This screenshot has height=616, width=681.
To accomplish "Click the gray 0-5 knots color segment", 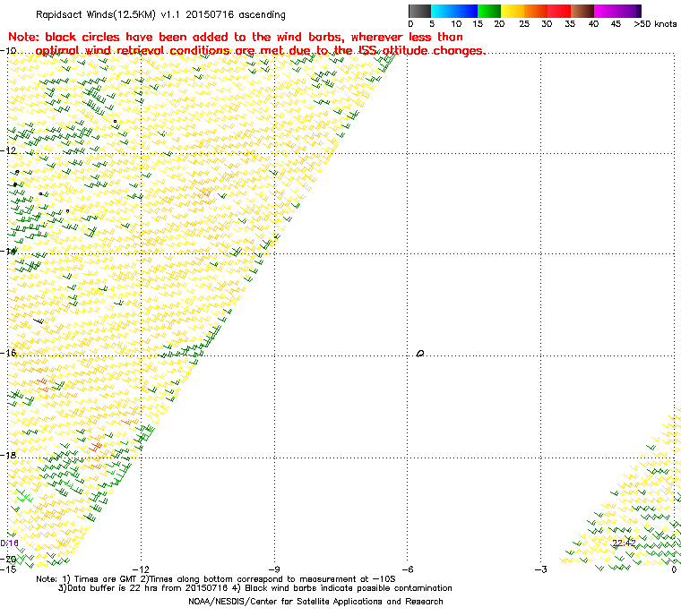I will 419,11.
